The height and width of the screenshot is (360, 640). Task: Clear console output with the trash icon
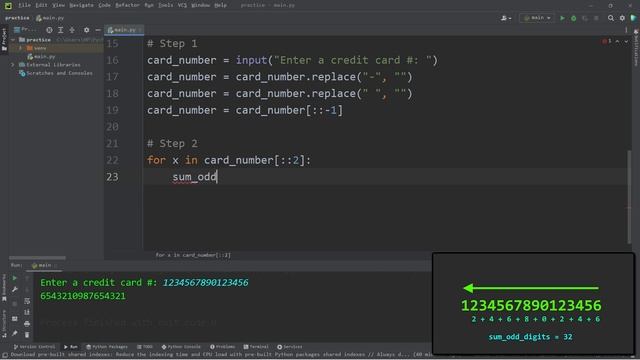pos(27,335)
